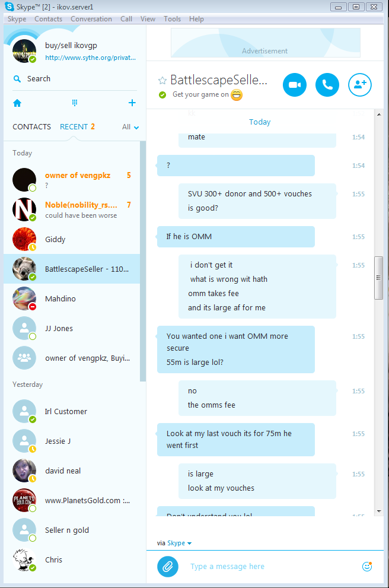The image size is (389, 588).
Task: Switch to the CONTACTS tab
Action: [32, 127]
